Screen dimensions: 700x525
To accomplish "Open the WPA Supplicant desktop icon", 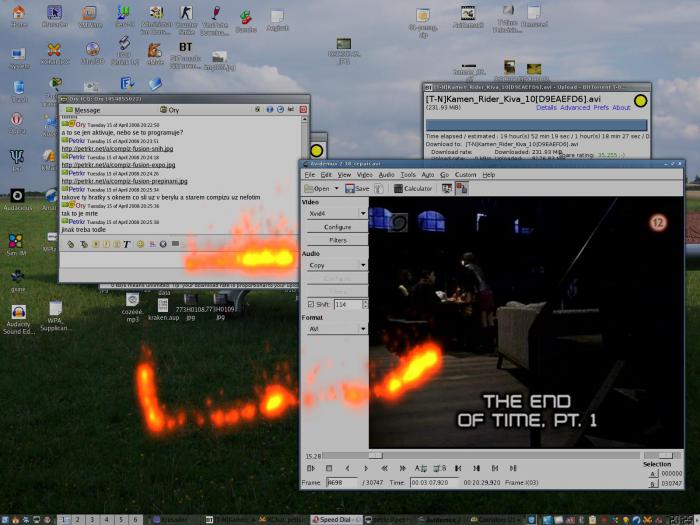I will [55, 316].
